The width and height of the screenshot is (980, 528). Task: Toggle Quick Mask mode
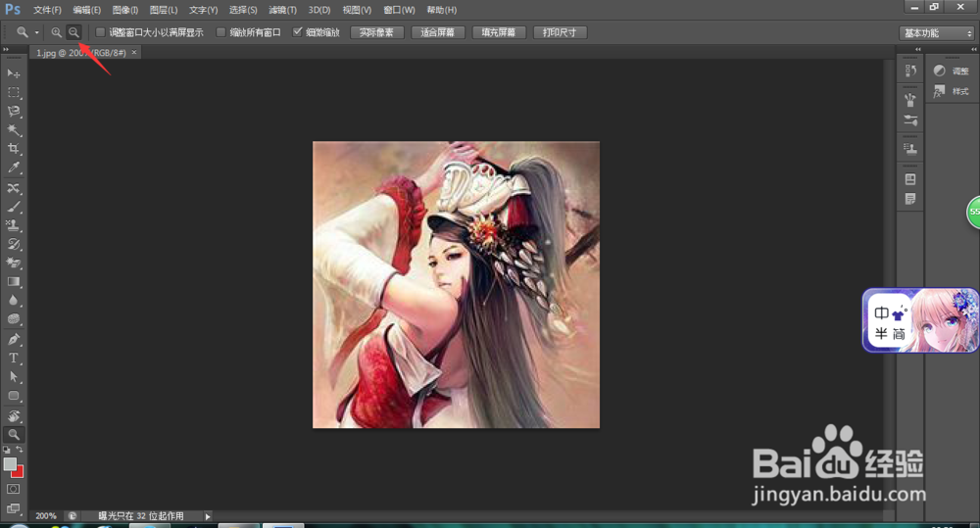[x=13, y=489]
